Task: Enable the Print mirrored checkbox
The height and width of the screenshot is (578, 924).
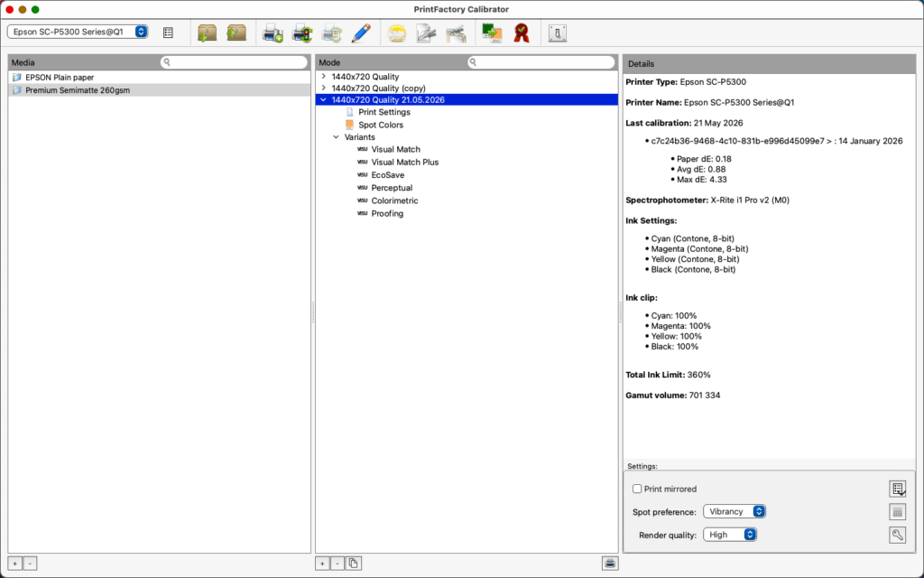Action: (x=637, y=489)
